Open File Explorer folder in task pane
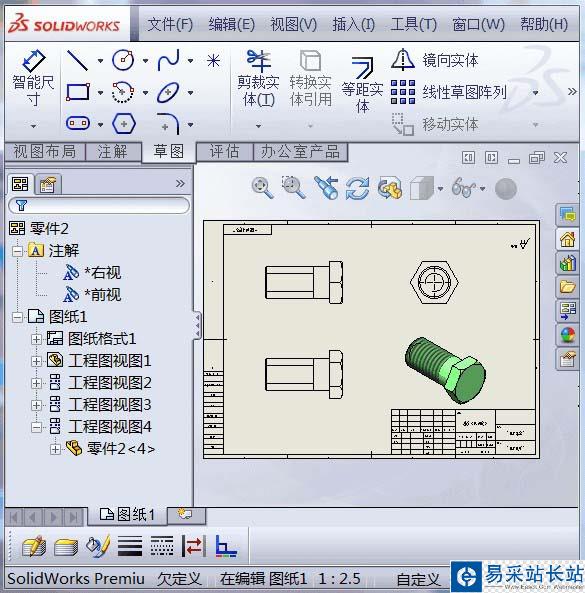585x593 pixels. [567, 287]
